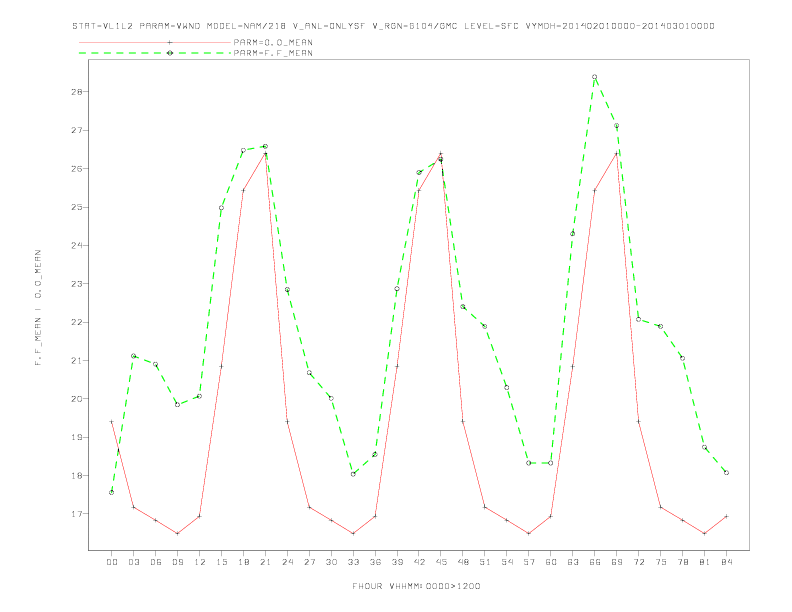
Task: Click the green dashed legend line sample
Action: [155, 53]
